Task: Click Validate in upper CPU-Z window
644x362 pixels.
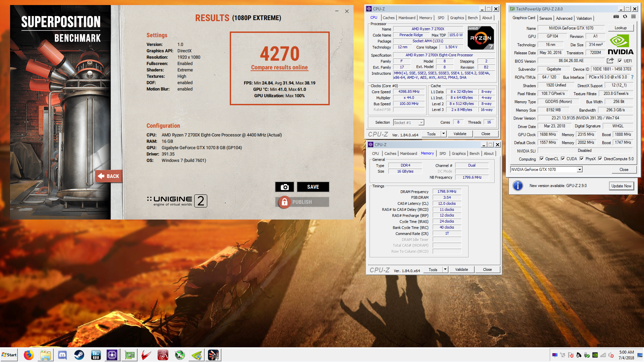Action: pyautogui.click(x=460, y=134)
